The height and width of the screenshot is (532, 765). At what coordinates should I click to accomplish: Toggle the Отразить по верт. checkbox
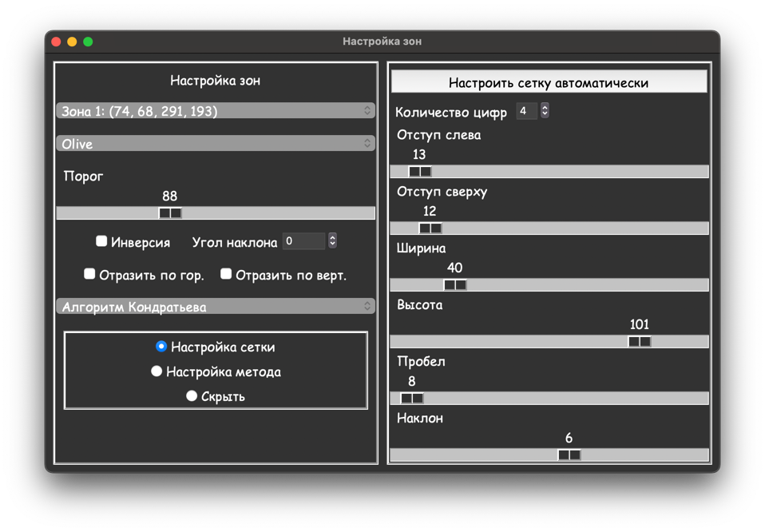226,274
